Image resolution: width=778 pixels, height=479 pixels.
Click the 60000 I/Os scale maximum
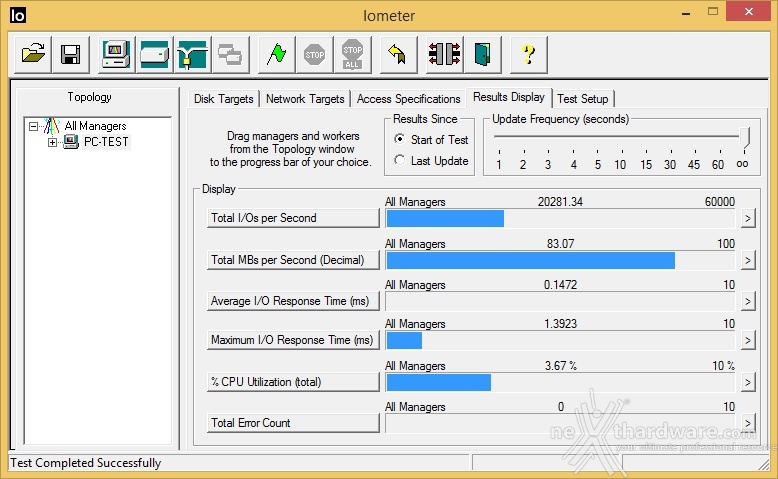tap(720, 202)
